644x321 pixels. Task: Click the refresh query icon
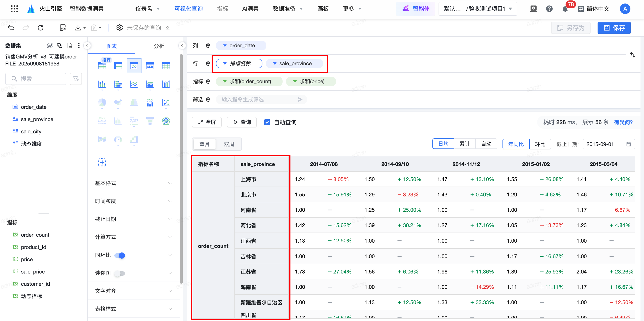coord(41,28)
